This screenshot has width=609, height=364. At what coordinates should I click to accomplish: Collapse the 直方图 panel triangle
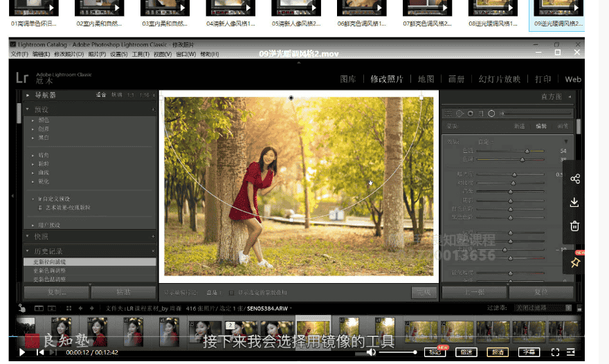click(x=570, y=97)
